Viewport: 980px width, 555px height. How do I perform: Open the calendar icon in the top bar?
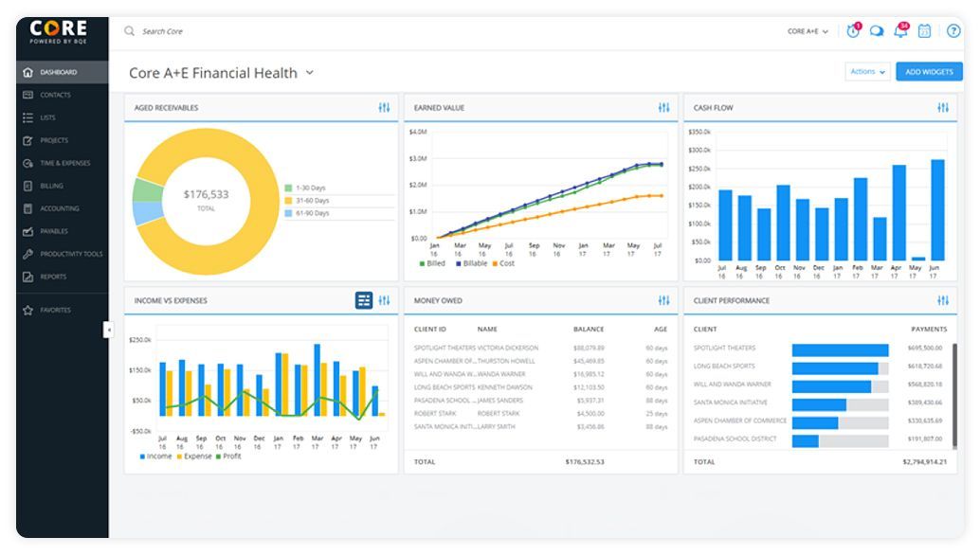pos(922,30)
